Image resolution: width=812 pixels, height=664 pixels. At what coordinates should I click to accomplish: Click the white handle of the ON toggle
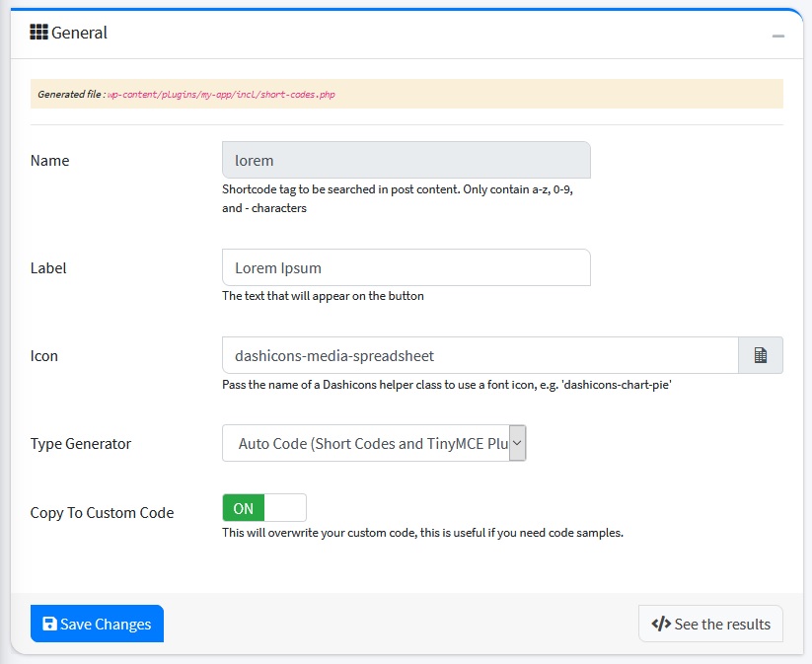point(285,508)
